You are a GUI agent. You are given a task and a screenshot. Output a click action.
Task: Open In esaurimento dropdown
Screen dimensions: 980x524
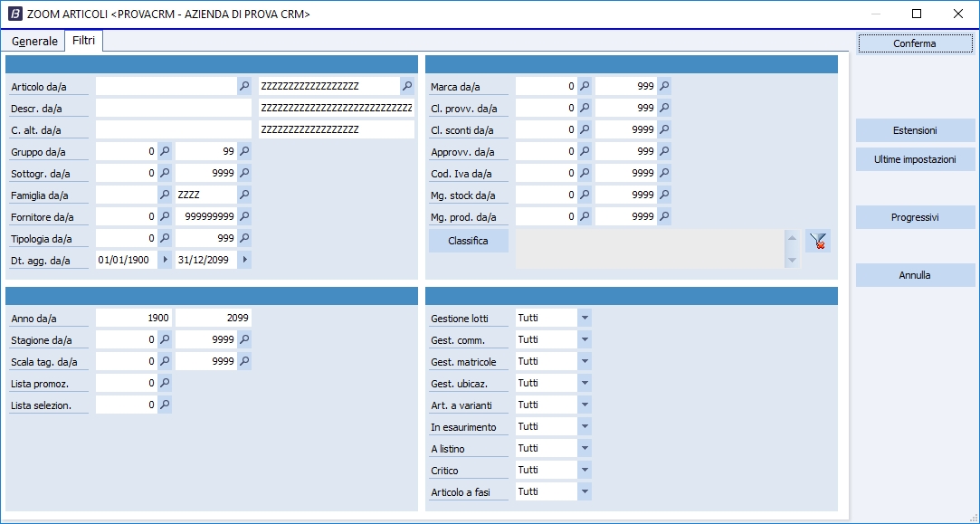click(x=585, y=426)
